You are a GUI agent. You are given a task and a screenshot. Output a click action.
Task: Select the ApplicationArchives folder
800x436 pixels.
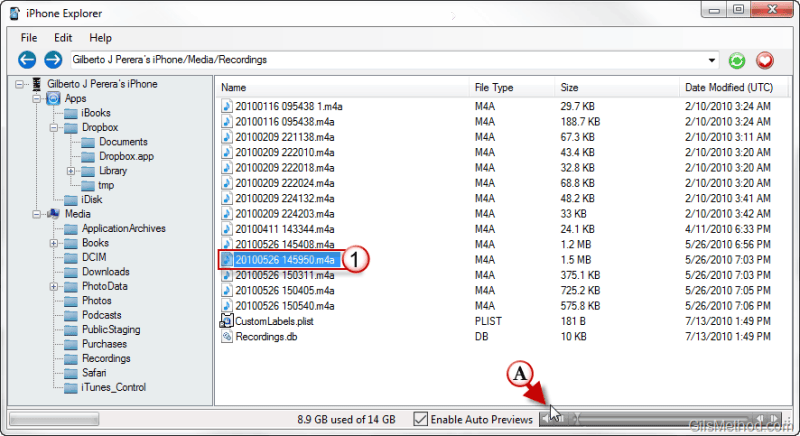(123, 228)
